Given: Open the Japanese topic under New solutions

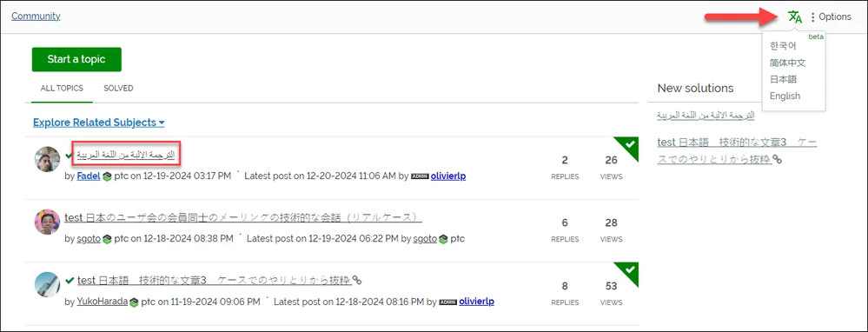Looking at the screenshot, I should tap(737, 150).
